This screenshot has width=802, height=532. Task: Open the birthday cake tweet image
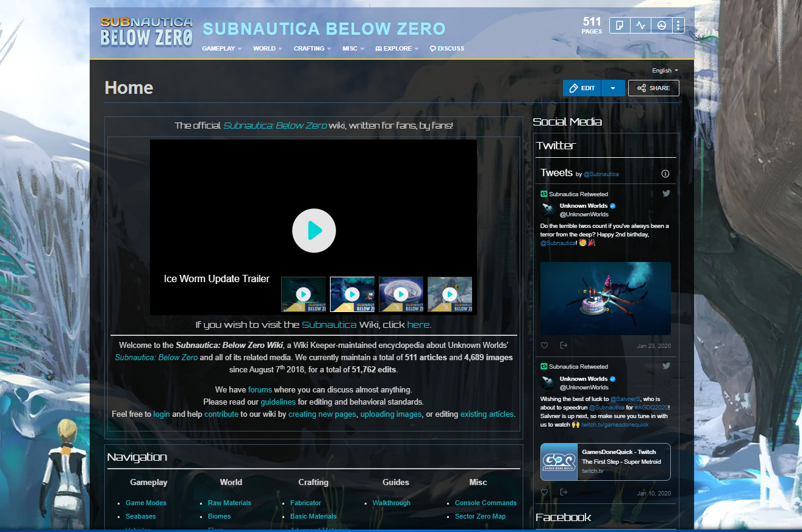coord(606,299)
